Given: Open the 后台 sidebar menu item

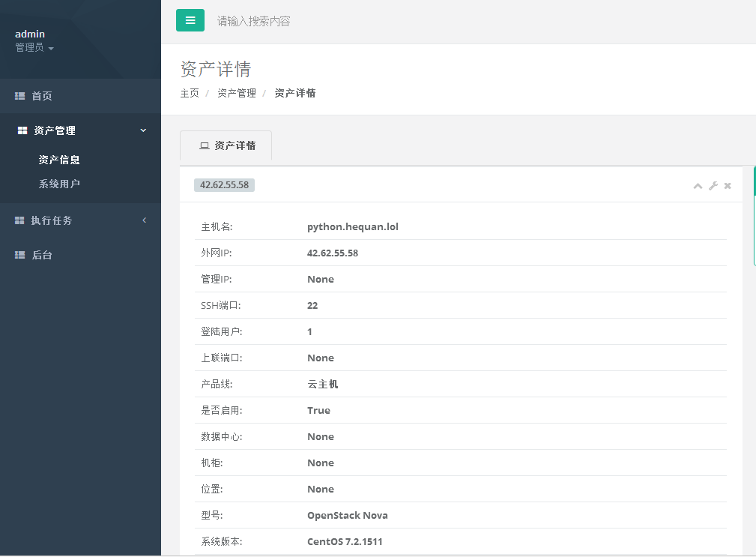Looking at the screenshot, I should (x=80, y=255).
